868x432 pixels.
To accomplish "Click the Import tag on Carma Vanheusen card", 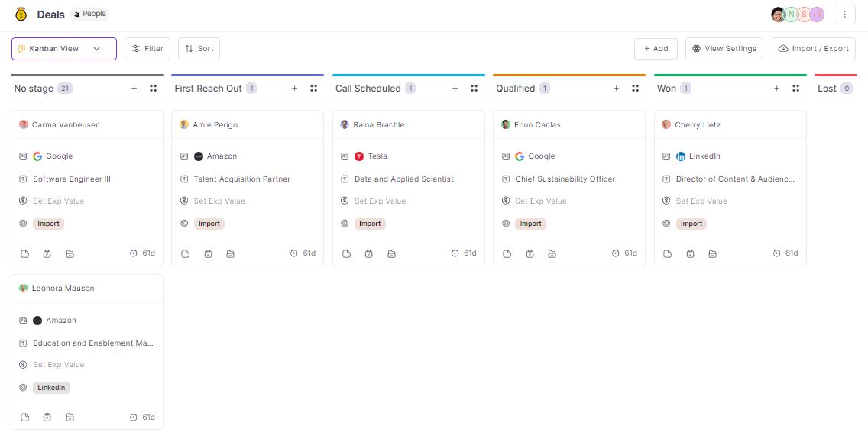I will coord(49,224).
